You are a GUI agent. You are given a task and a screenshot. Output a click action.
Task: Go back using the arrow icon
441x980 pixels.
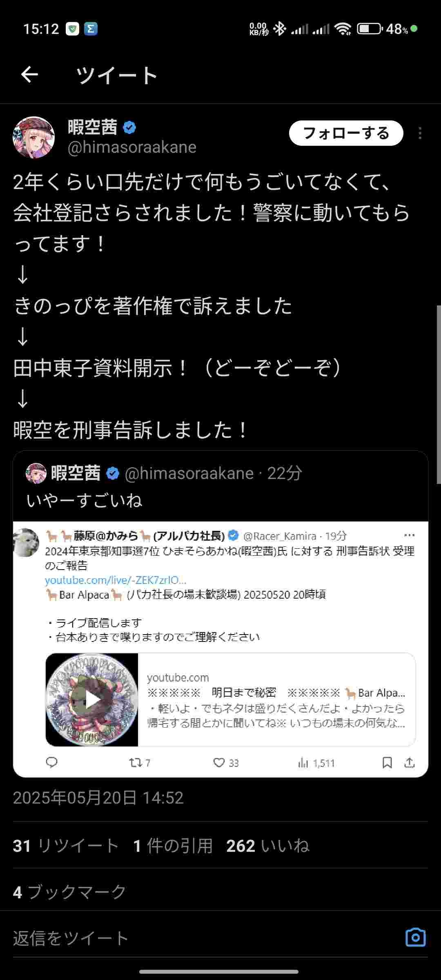pyautogui.click(x=29, y=75)
